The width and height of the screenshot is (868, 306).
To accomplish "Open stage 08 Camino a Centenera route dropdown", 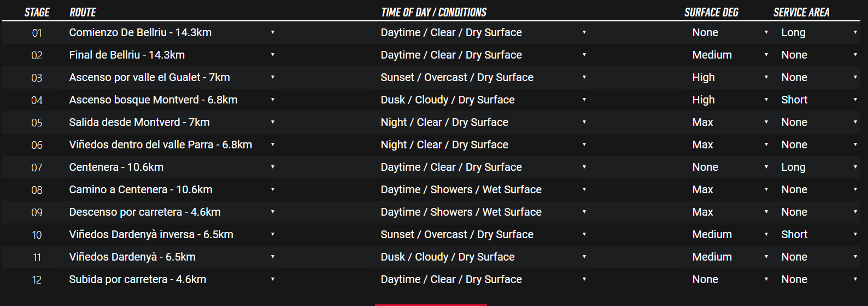I will pyautogui.click(x=172, y=189).
